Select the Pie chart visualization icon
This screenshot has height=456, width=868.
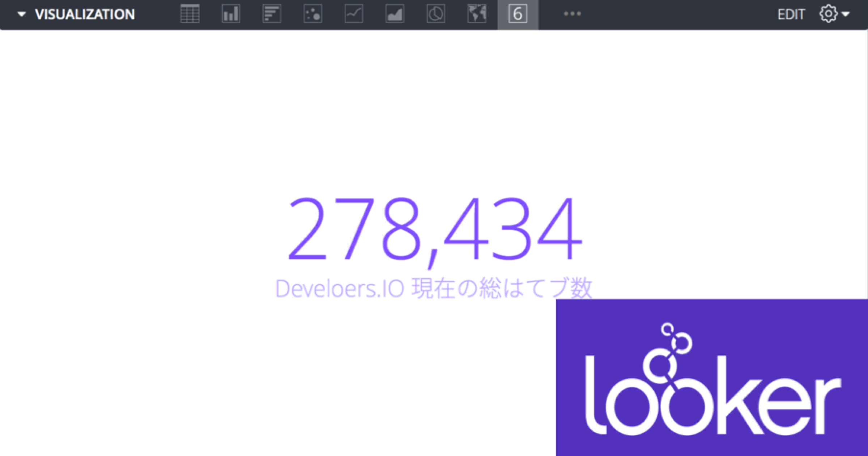click(436, 14)
